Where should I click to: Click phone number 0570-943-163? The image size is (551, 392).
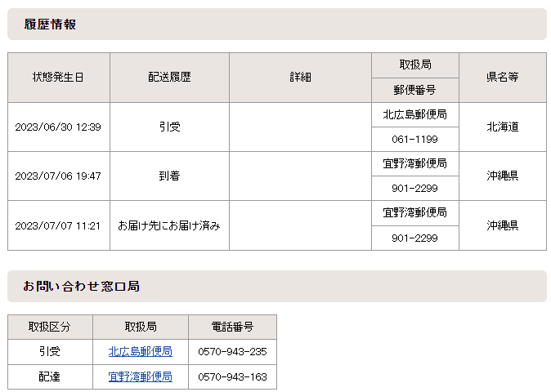coord(232,377)
